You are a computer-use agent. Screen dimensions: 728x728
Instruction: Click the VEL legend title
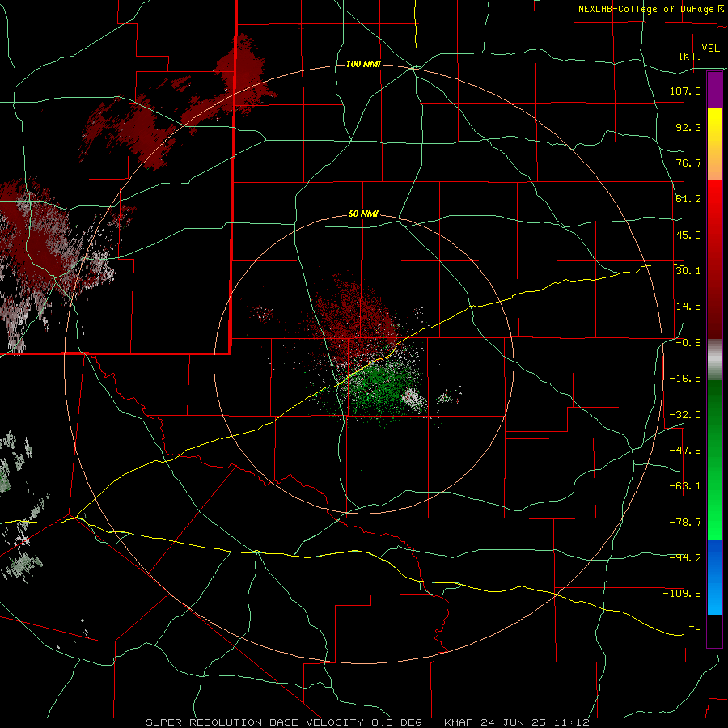tap(710, 49)
